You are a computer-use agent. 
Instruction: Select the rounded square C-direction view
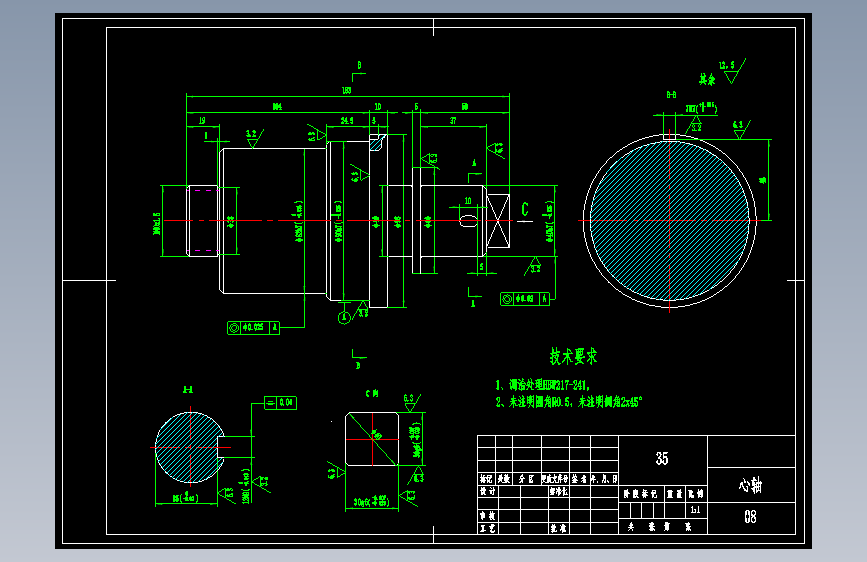pyautogui.click(x=372, y=439)
